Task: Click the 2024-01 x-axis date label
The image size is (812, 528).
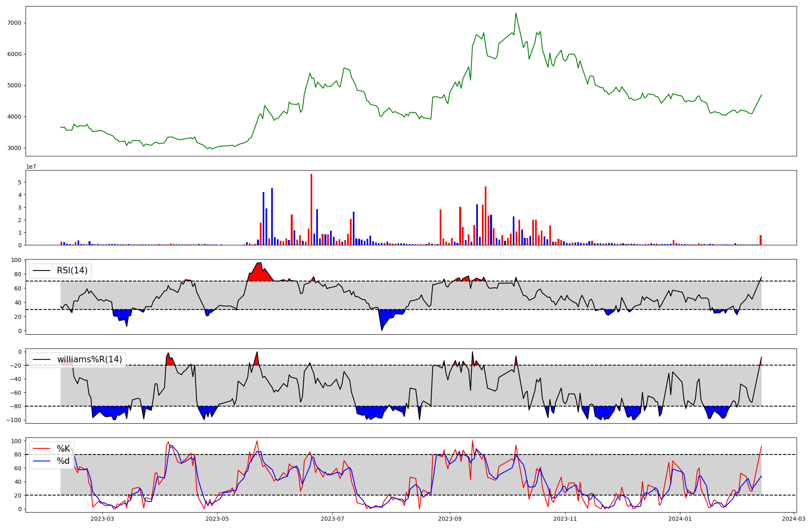Action: pos(680,519)
